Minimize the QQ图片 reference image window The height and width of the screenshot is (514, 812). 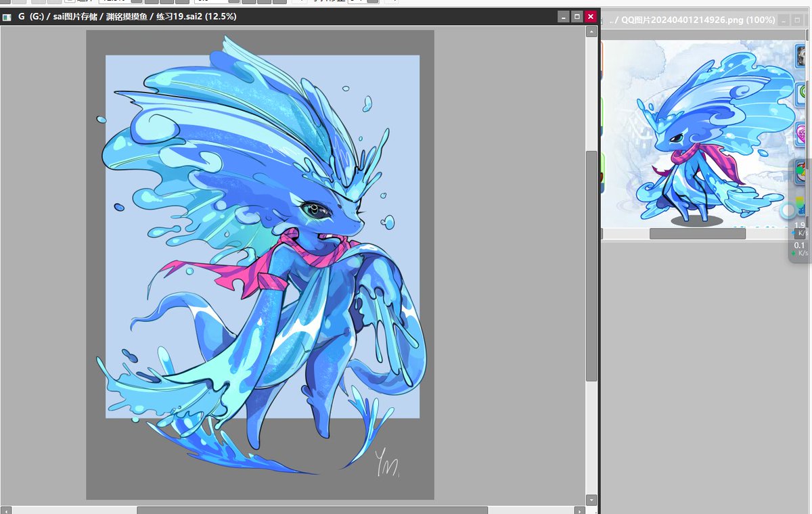point(784,21)
